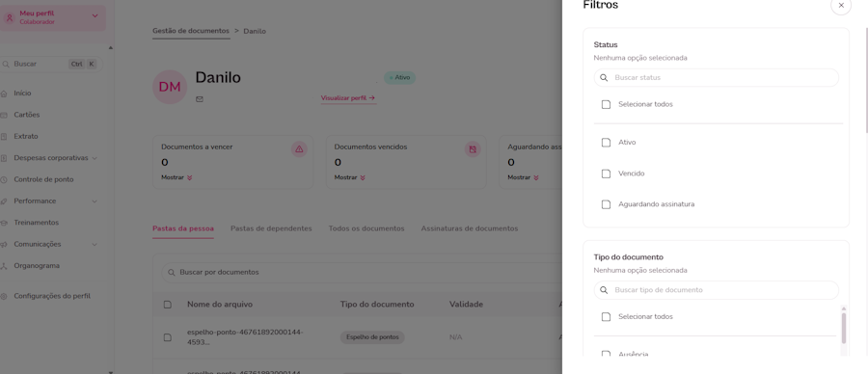Click the envelope icon under Danilo
The image size is (868, 374).
200,99
